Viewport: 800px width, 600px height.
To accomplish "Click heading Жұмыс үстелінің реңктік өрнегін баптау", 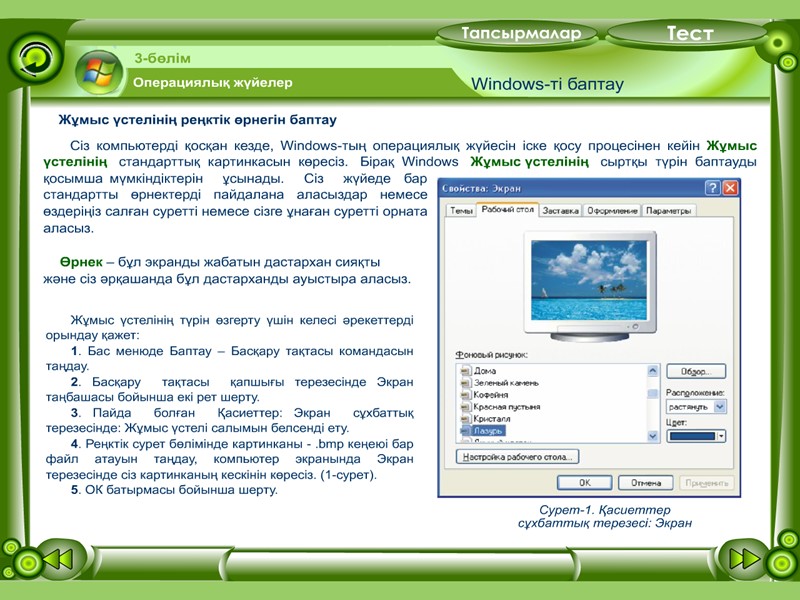I will pos(197,120).
